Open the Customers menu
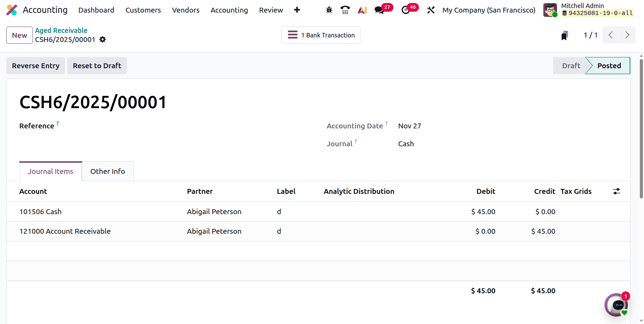The image size is (644, 324). 143,10
